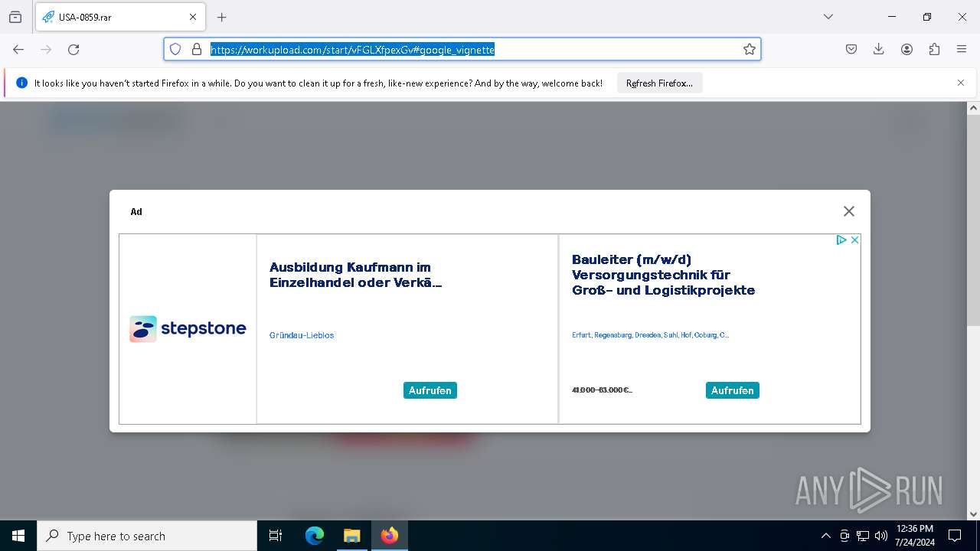Viewport: 980px width, 551px height.
Task: Restore down the Firefox window
Action: [x=927, y=17]
